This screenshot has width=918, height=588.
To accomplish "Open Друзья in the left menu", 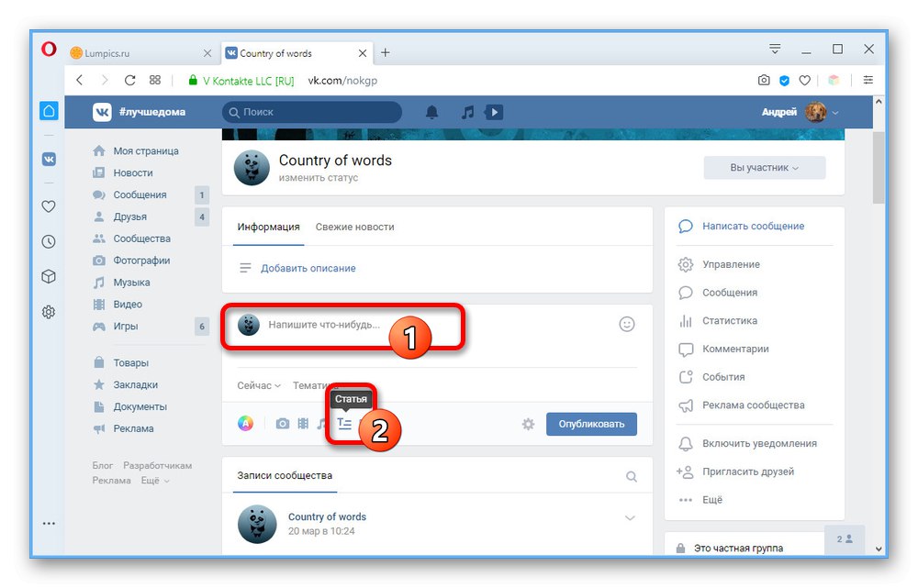I will (130, 217).
